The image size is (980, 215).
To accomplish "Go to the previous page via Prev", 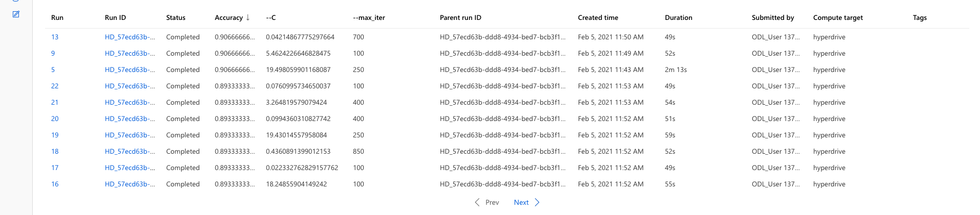I will [x=492, y=202].
